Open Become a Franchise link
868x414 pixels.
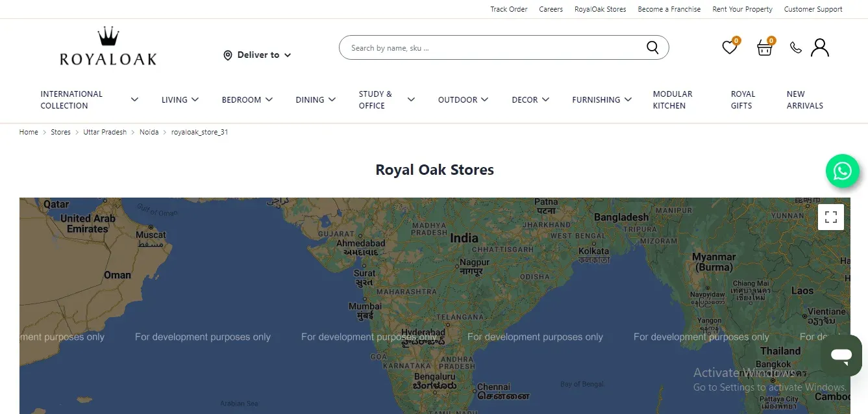pyautogui.click(x=669, y=9)
